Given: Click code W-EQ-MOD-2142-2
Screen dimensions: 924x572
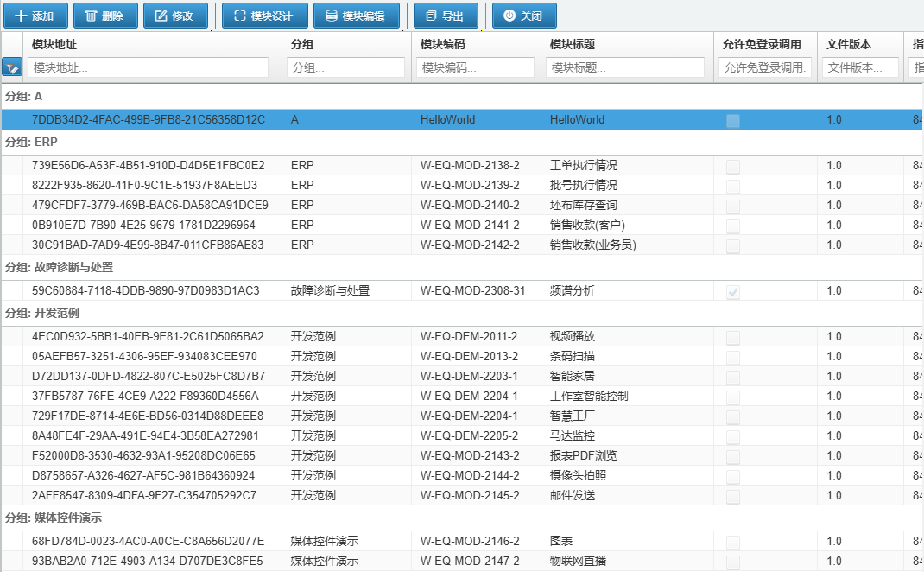Looking at the screenshot, I should pos(471,245).
